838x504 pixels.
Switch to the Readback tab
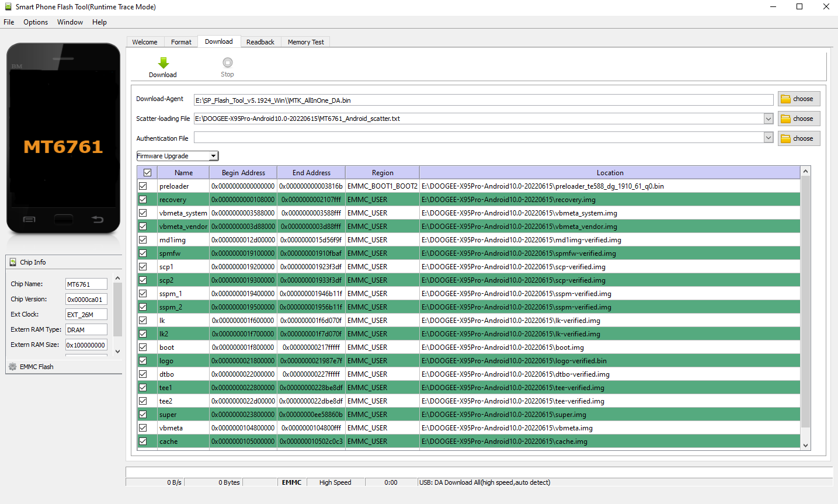[x=260, y=42]
